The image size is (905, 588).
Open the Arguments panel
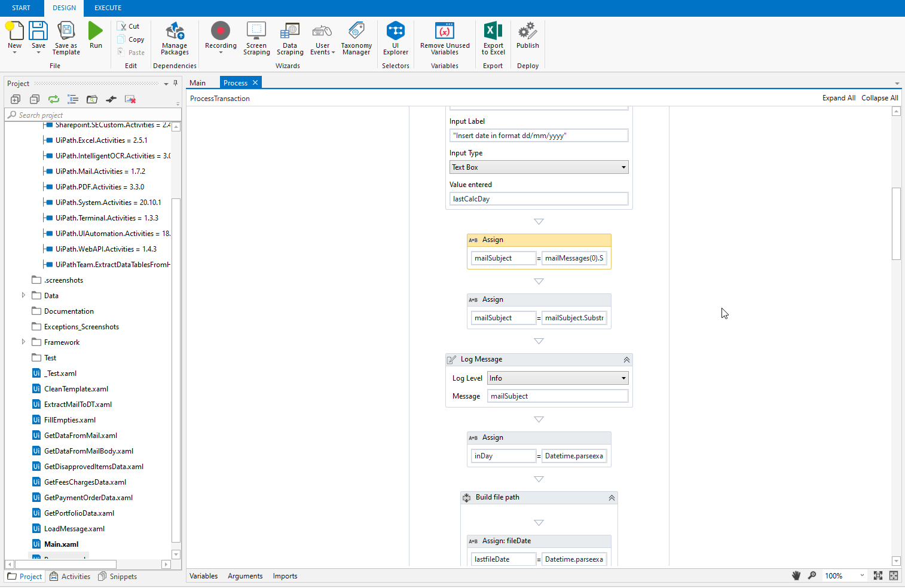point(245,576)
